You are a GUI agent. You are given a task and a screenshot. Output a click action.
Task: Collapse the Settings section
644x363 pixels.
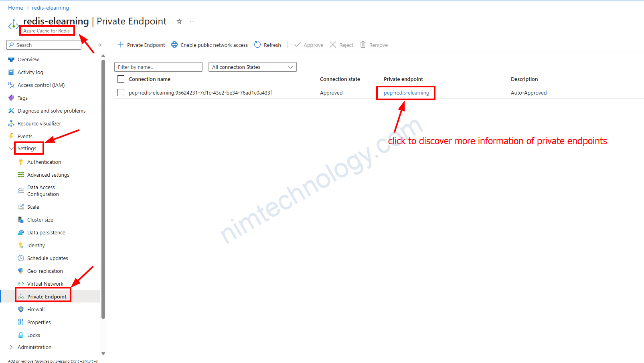coord(11,148)
